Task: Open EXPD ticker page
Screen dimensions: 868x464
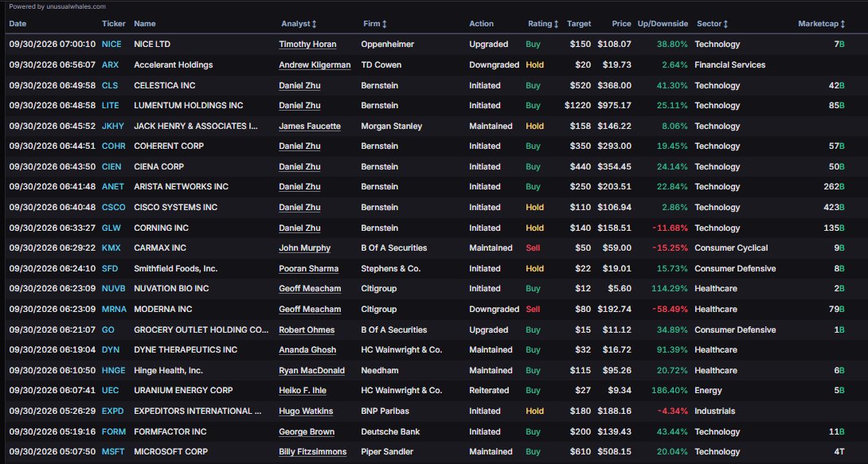Action: click(x=113, y=411)
